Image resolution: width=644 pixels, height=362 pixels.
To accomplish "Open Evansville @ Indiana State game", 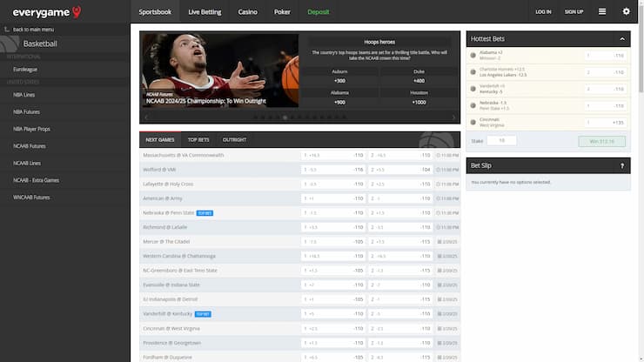I will click(171, 285).
